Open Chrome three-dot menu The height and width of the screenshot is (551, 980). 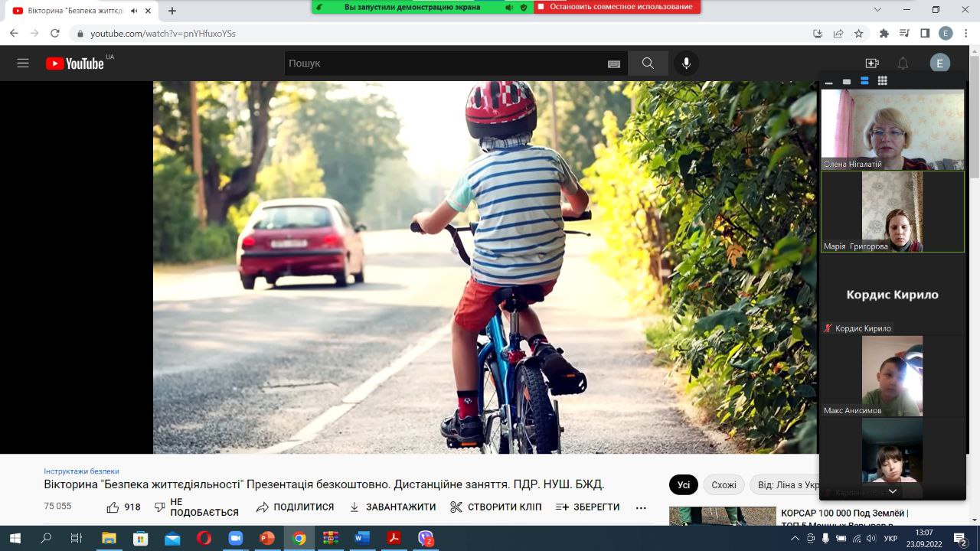(966, 34)
